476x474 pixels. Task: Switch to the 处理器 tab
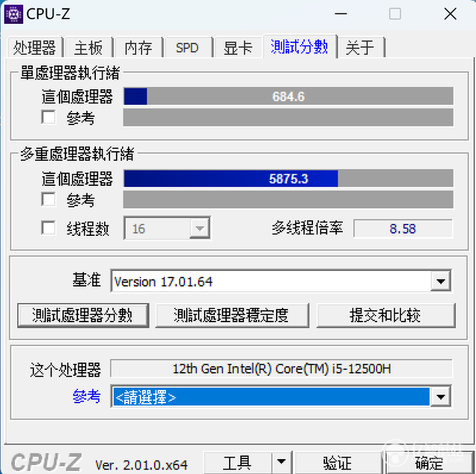(x=35, y=48)
